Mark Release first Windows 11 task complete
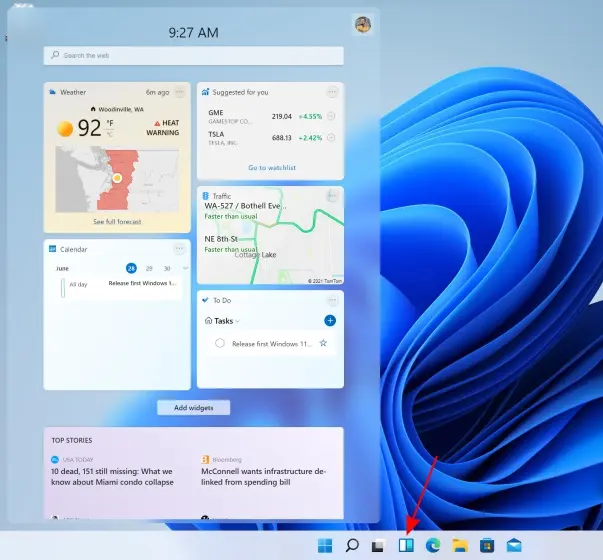Viewport: 603px width, 560px height. coord(220,343)
